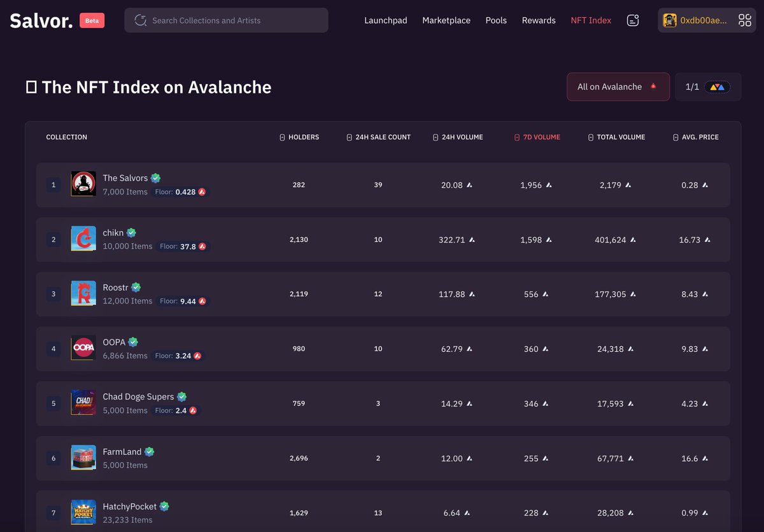Sort the table by Holders
The image size is (764, 532).
click(x=299, y=137)
